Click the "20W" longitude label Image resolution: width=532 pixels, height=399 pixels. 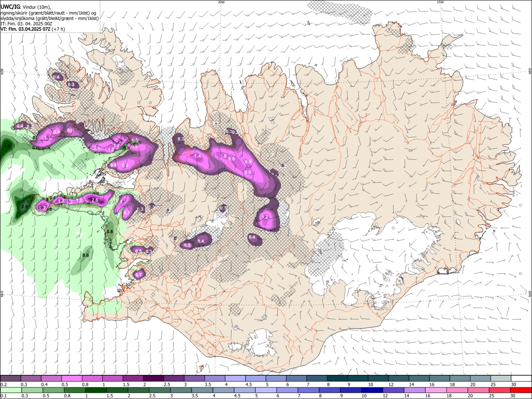221,2
